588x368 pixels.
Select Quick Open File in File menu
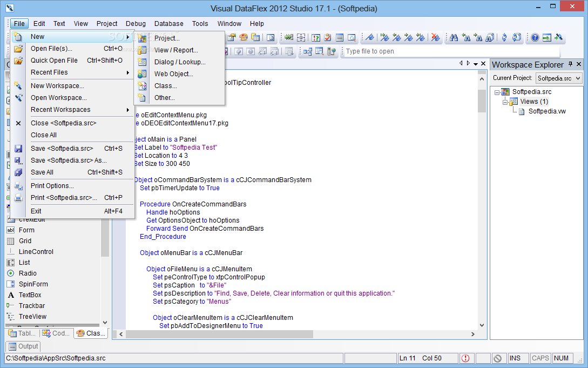pyautogui.click(x=72, y=61)
